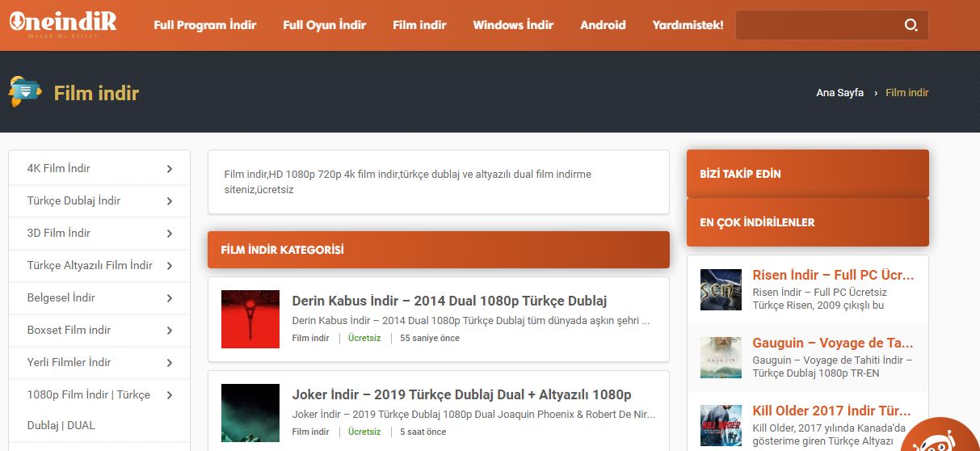Expand Belgesel İndir chevron
Screen dimensions: 980x451
pyautogui.click(x=170, y=298)
